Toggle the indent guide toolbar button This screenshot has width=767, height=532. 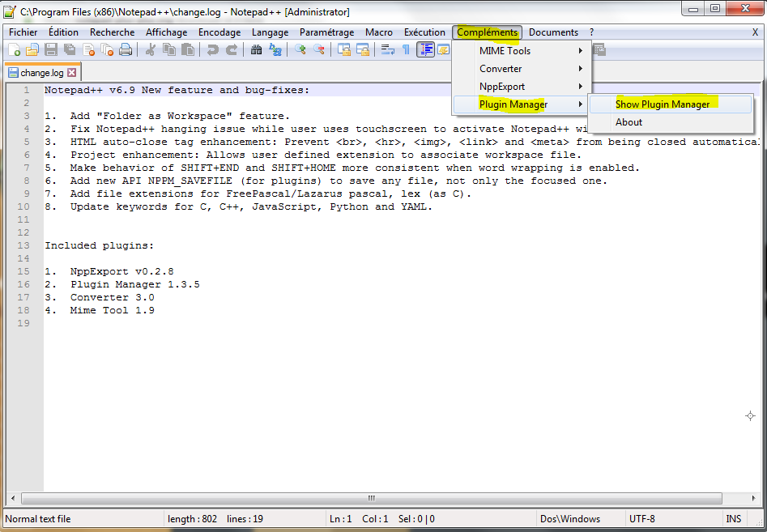(x=425, y=50)
